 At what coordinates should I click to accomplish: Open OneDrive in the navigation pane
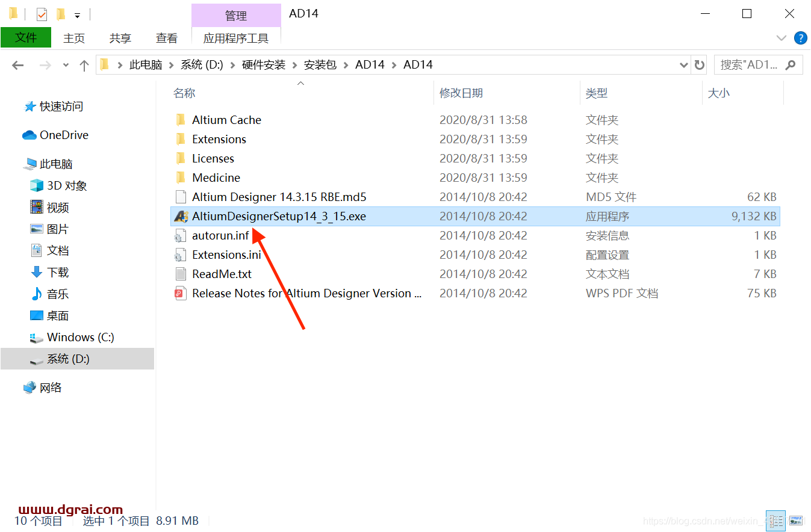point(55,135)
